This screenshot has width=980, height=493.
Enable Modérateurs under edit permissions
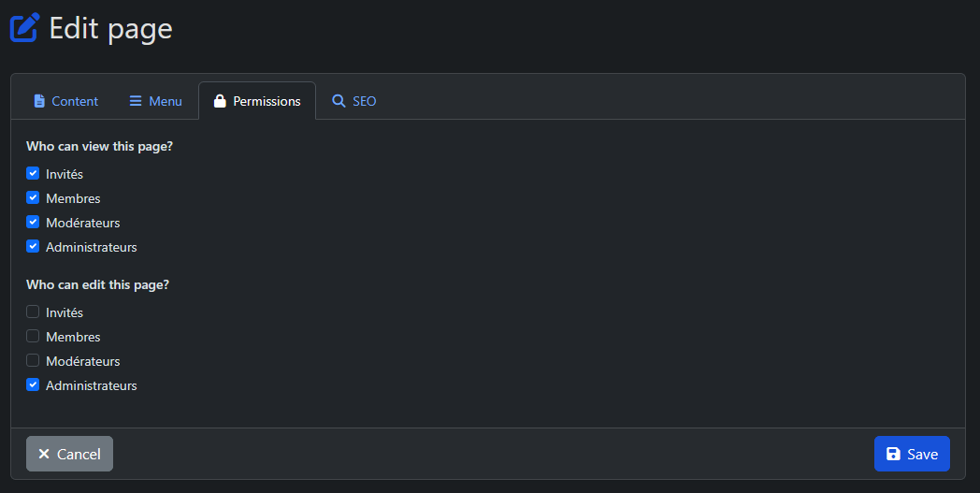(x=33, y=360)
